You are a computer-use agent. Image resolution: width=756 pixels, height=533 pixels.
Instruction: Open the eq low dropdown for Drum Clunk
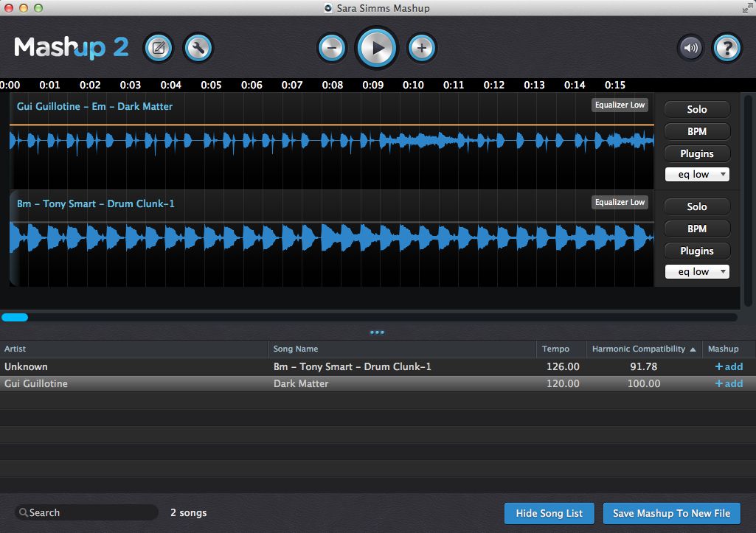pos(696,271)
